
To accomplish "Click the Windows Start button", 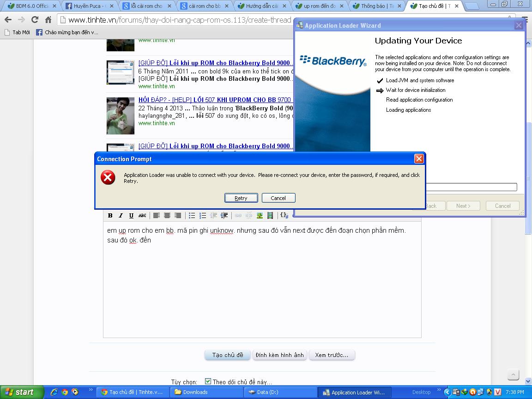I will click(x=22, y=392).
